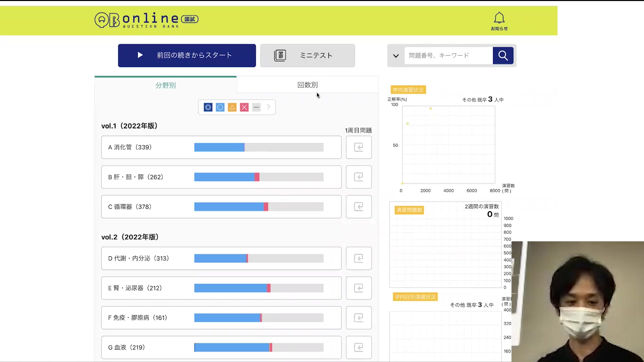The height and width of the screenshot is (362, 644).
Task: Open first-round questions for C 循環器
Action: (359, 206)
